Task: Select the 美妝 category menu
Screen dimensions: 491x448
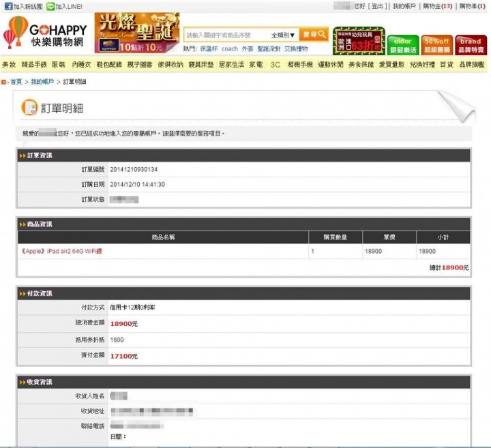Action: [9, 65]
